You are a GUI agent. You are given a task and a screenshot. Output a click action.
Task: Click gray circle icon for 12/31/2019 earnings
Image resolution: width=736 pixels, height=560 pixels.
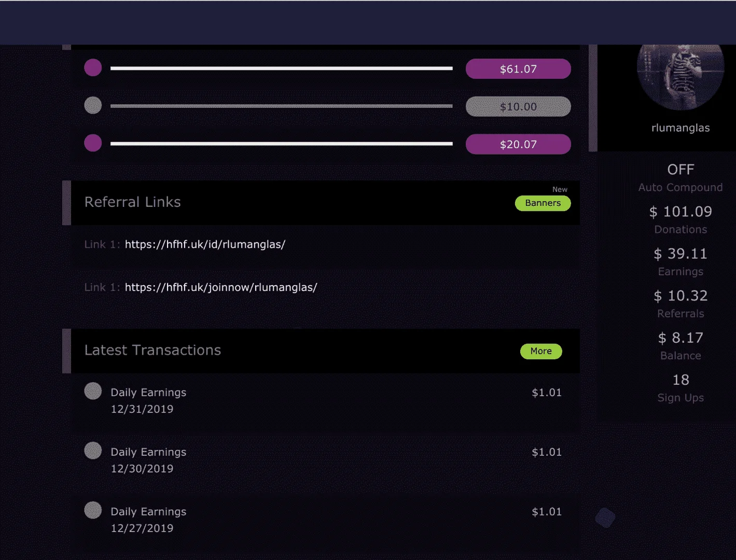(93, 391)
